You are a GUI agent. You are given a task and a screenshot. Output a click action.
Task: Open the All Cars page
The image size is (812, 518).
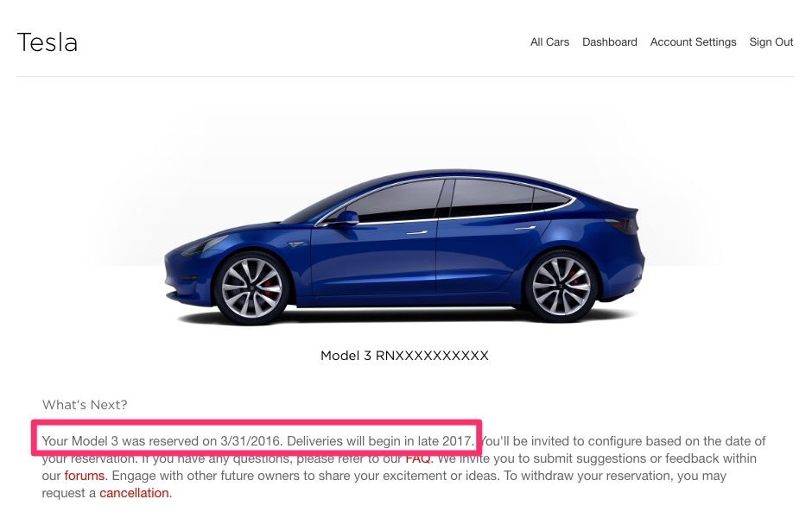(x=549, y=42)
